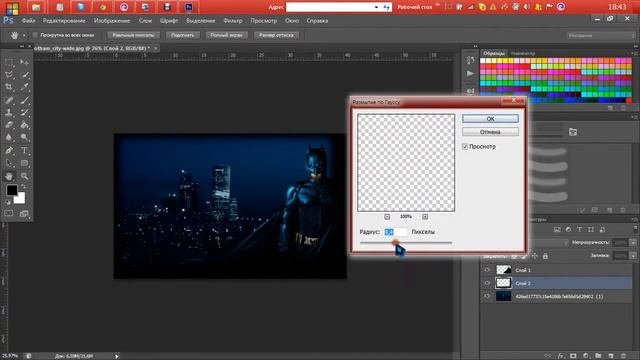Open Редактирование menu
The image size is (640, 360).
[x=64, y=20]
